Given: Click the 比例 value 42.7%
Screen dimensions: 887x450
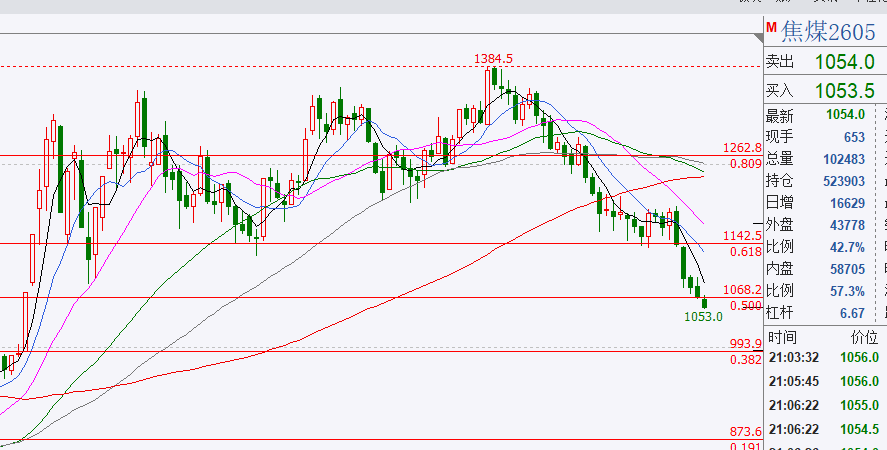Looking at the screenshot, I should 847,247.
